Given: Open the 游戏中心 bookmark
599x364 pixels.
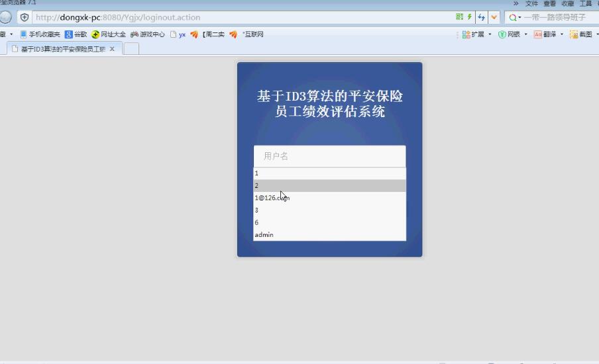Looking at the screenshot, I should [148, 34].
